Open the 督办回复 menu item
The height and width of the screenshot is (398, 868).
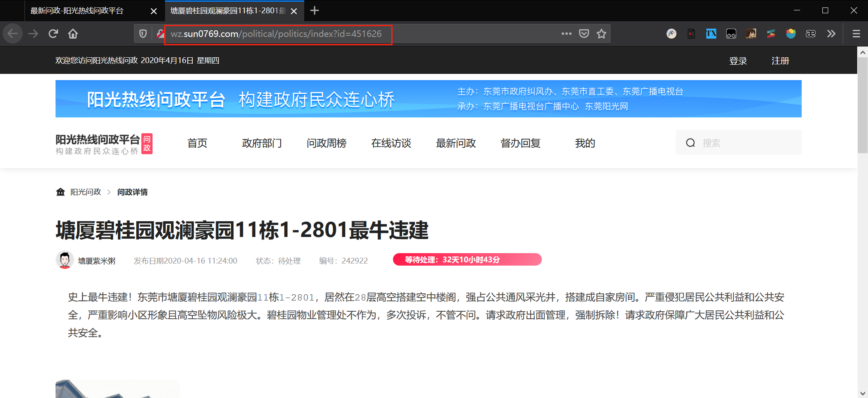point(521,143)
